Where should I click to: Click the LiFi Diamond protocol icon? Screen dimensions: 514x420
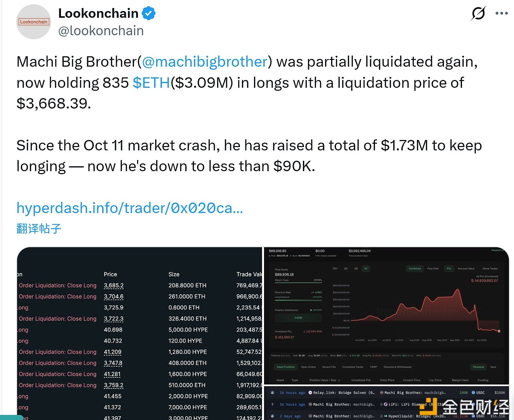(x=386, y=404)
